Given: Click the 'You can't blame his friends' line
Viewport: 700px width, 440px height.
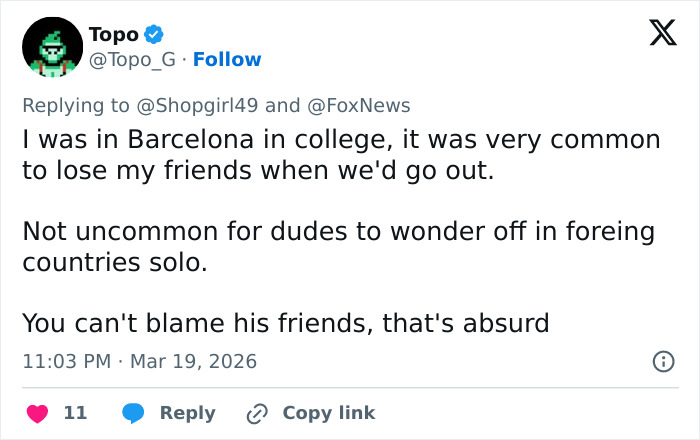Looking at the screenshot, I should click(285, 324).
